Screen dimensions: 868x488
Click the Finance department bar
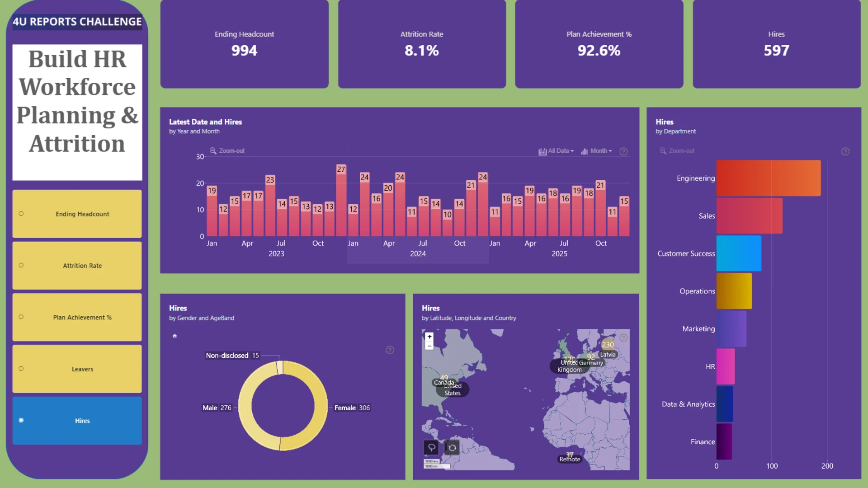coord(724,441)
